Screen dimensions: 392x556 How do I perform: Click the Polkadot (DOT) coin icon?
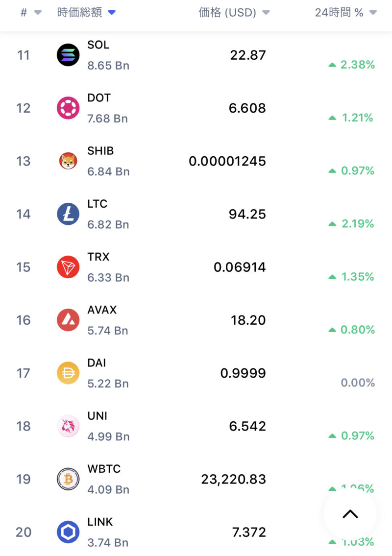(x=68, y=108)
